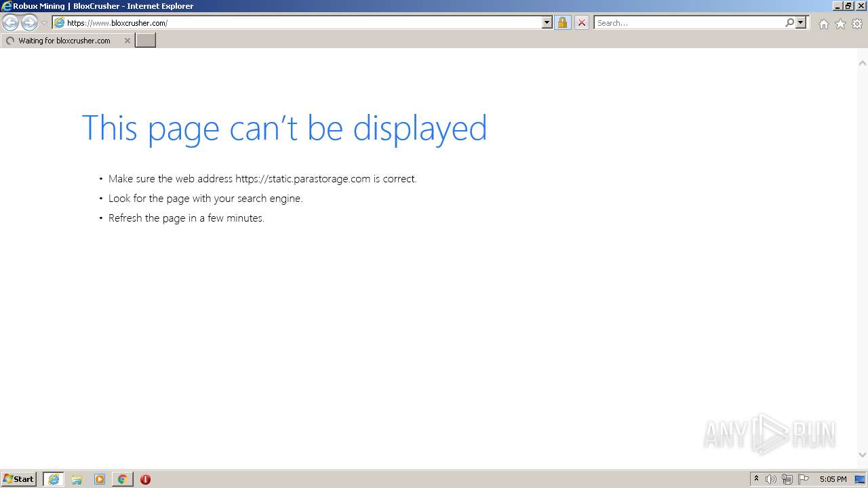Click the browser Forward arrow button
The width and height of the screenshot is (868, 488).
coord(29,23)
